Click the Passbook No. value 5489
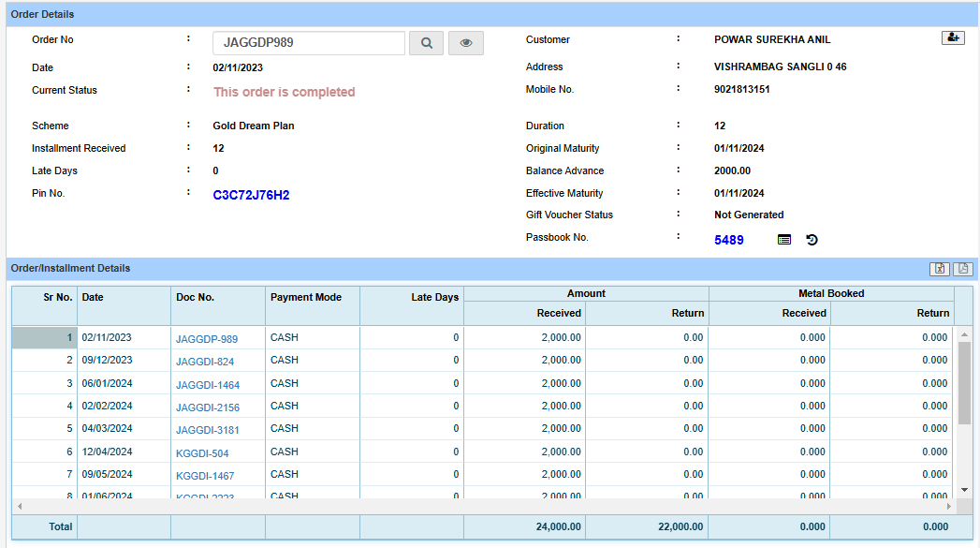The width and height of the screenshot is (980, 548). [729, 240]
